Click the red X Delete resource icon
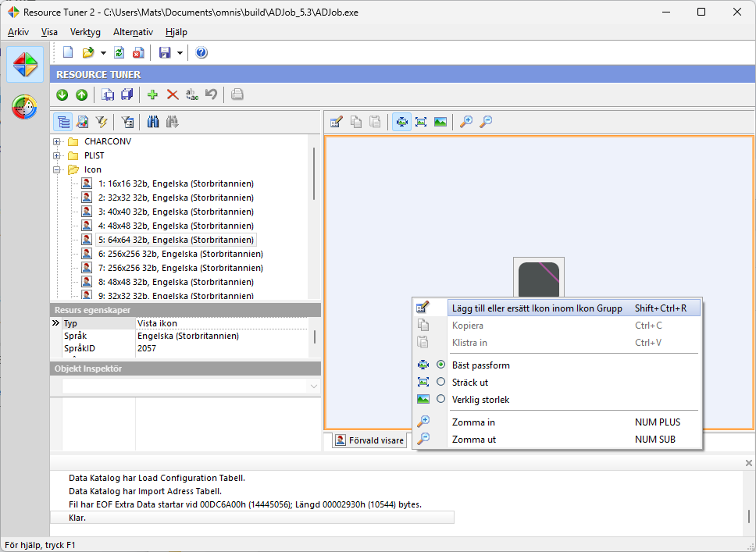 172,95
